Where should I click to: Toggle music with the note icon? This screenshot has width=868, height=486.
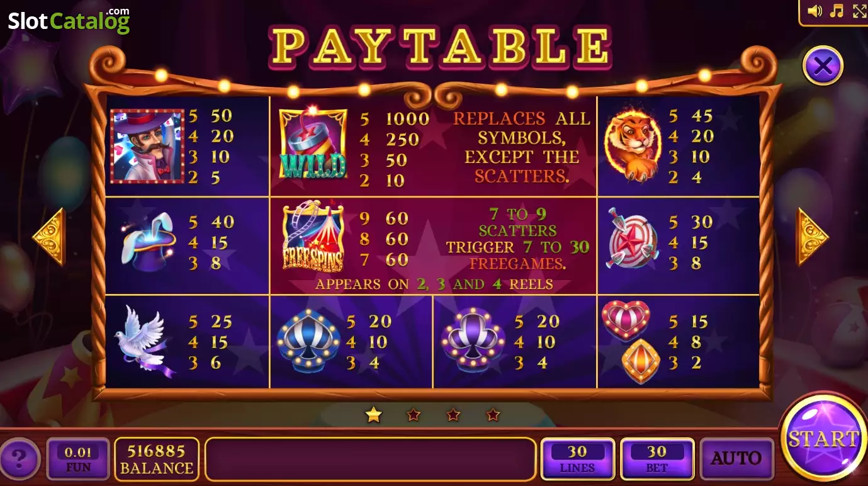click(837, 11)
